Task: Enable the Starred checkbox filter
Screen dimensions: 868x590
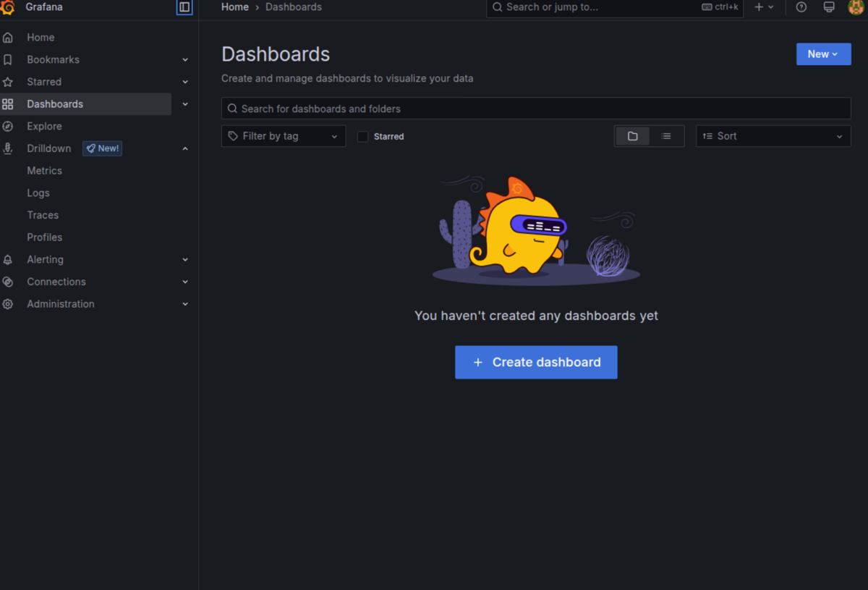Action: (363, 136)
